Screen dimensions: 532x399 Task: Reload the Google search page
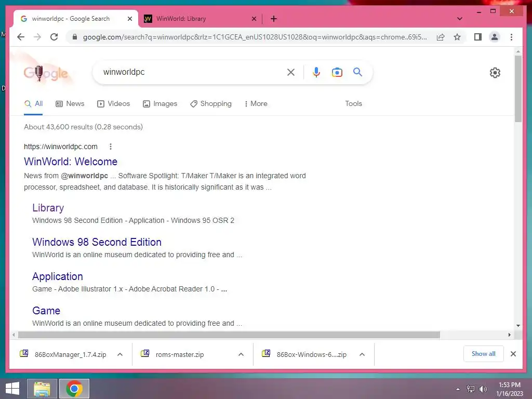tap(54, 37)
